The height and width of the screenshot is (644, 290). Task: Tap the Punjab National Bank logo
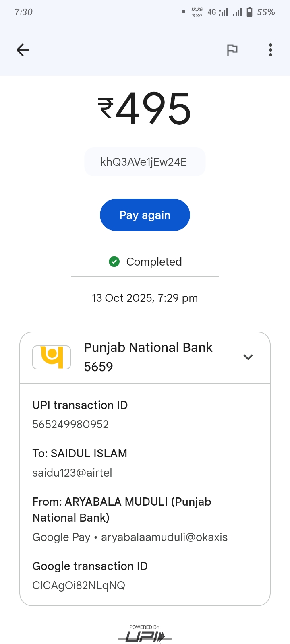(x=52, y=357)
